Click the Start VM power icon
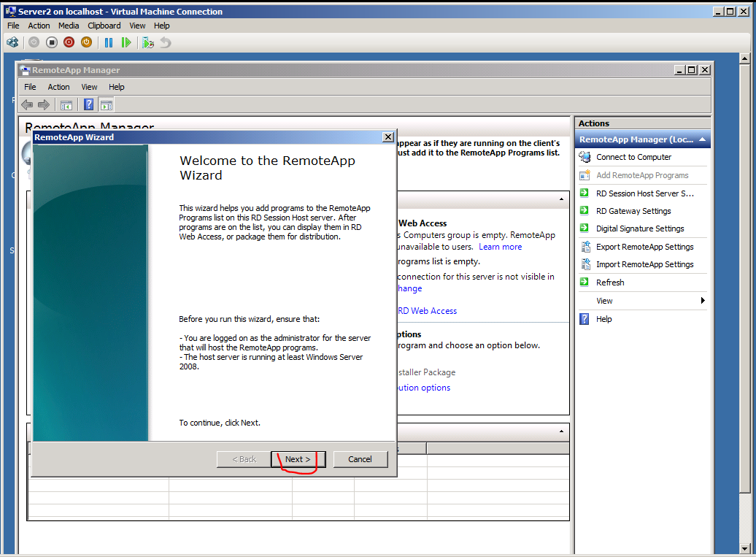Screen dimensions: 756x557 pos(34,43)
